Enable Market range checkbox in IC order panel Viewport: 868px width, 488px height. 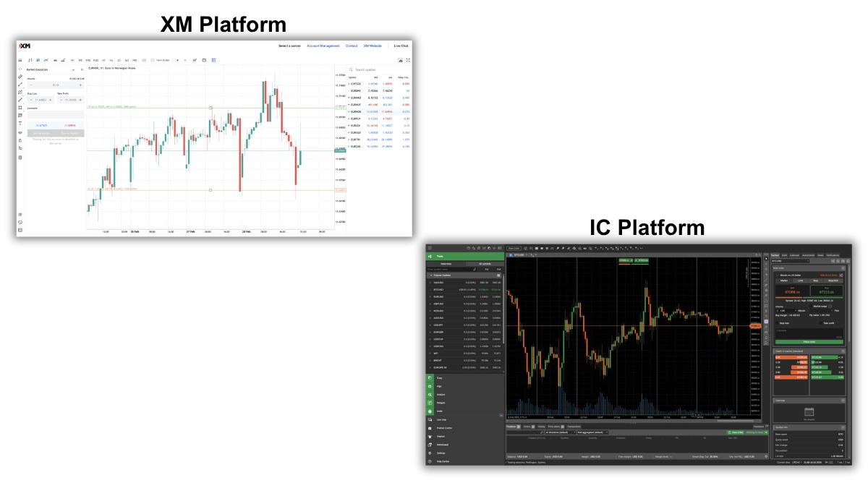811,306
